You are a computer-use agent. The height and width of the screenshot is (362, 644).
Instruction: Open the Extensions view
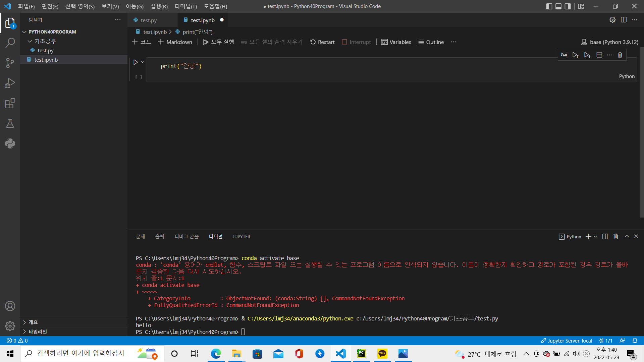click(10, 103)
